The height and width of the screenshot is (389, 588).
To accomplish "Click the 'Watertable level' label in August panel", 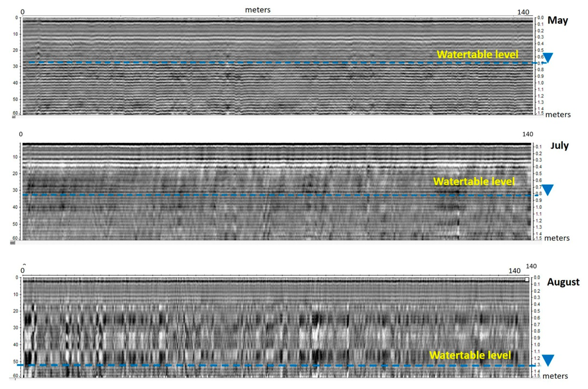I will [x=470, y=355].
